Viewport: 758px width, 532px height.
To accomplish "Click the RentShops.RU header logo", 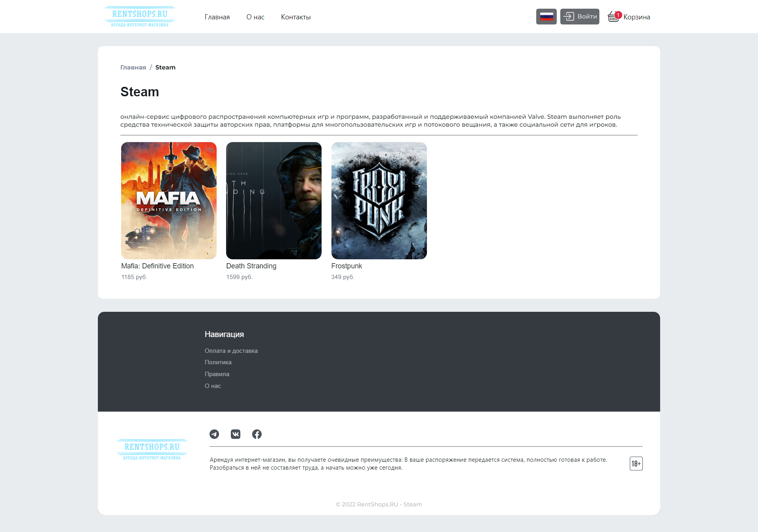I will 140,17.
